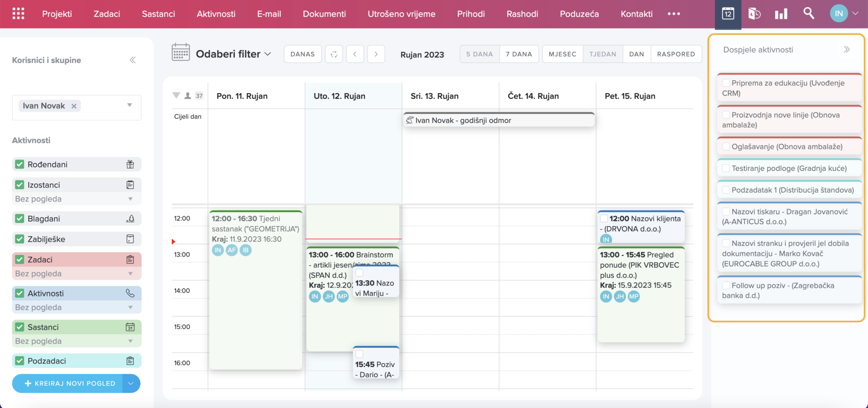Image resolution: width=868 pixels, height=408 pixels.
Task: Switch to the MJESEC calendar view
Action: [562, 54]
